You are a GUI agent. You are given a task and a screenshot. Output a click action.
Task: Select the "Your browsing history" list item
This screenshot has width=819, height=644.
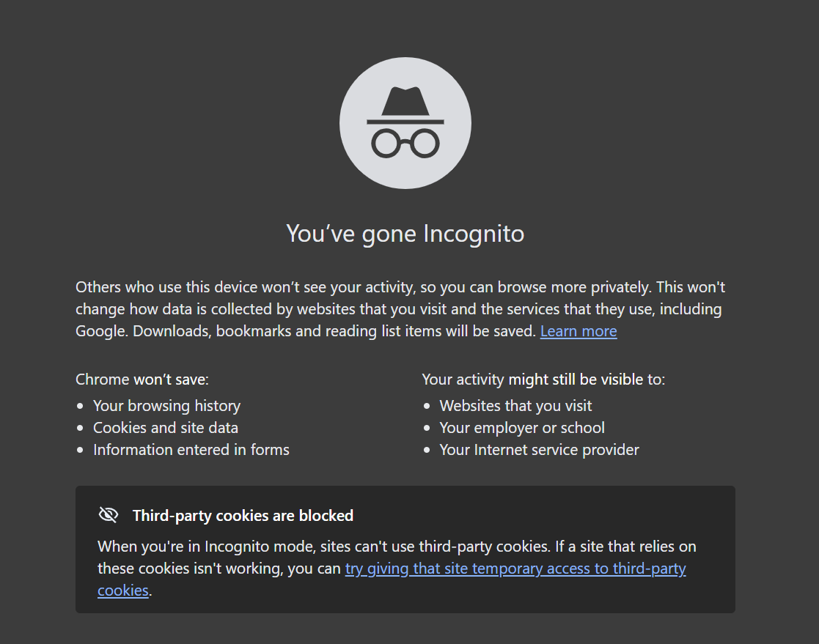166,406
